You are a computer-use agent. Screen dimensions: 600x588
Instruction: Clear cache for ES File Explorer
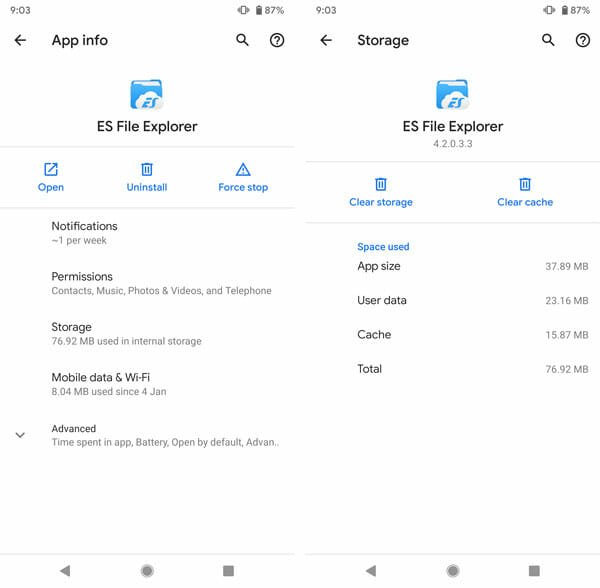[x=525, y=192]
